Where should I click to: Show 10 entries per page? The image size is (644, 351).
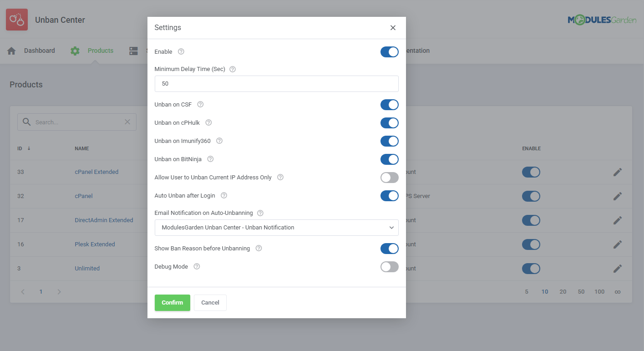(x=545, y=292)
